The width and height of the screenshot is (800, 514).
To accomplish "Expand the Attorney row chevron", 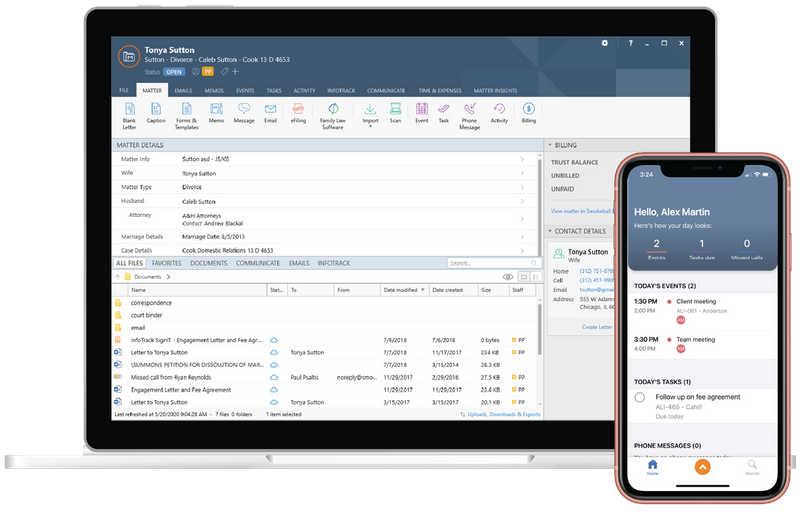I will coord(522,219).
